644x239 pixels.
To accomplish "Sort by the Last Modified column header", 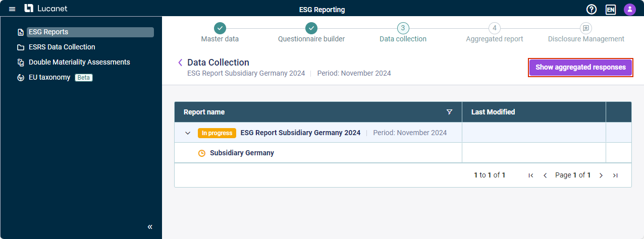I will (x=493, y=112).
